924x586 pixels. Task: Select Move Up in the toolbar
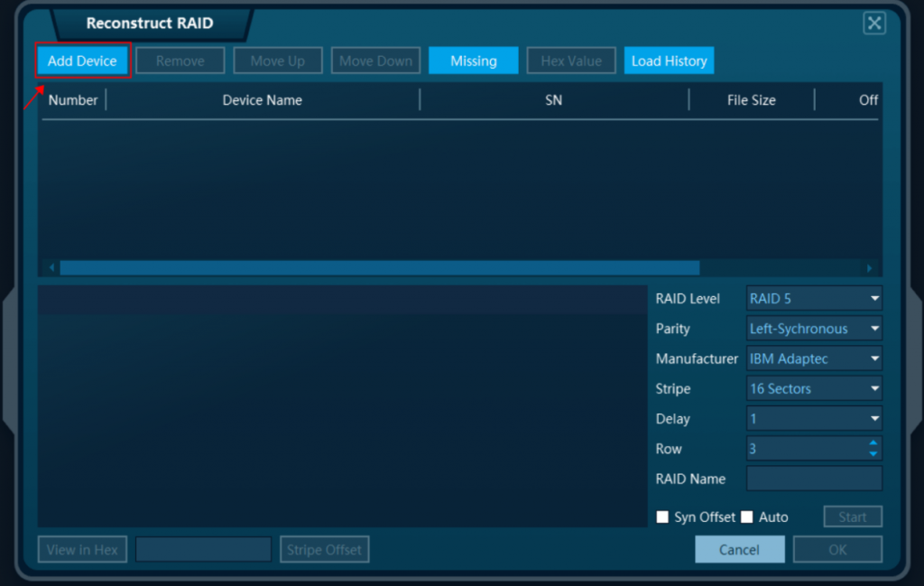277,60
